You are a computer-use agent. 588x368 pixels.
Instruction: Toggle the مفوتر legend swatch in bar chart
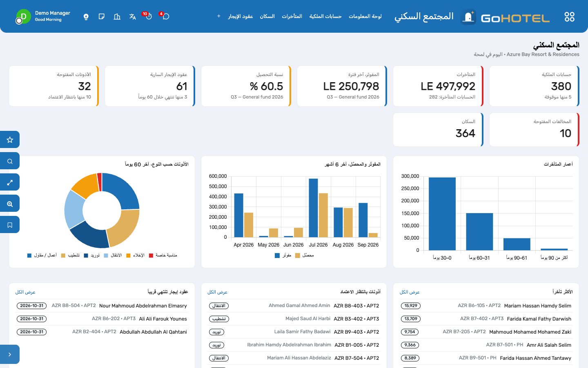click(277, 256)
